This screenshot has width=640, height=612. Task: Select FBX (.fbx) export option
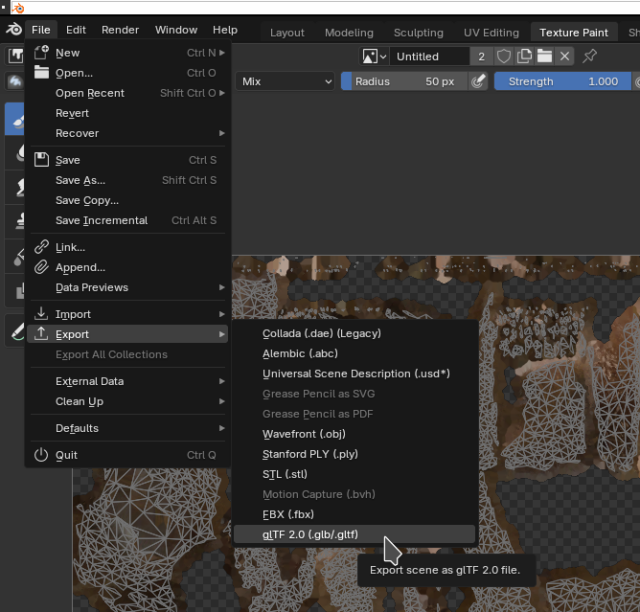coord(354,514)
